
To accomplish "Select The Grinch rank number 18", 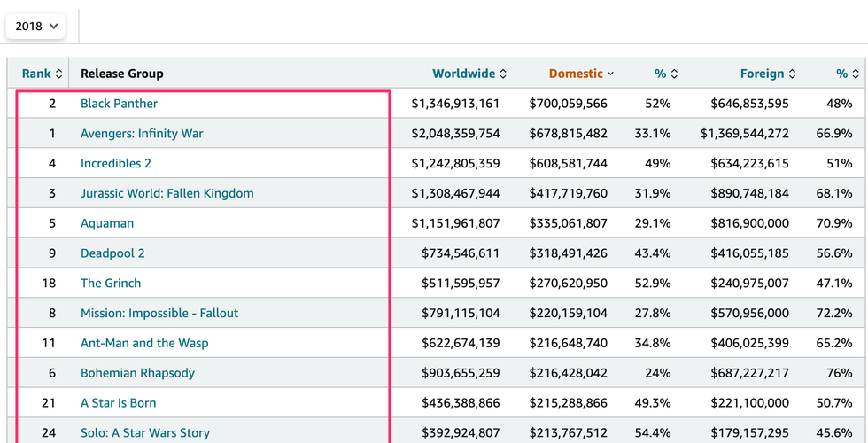I will coord(49,283).
